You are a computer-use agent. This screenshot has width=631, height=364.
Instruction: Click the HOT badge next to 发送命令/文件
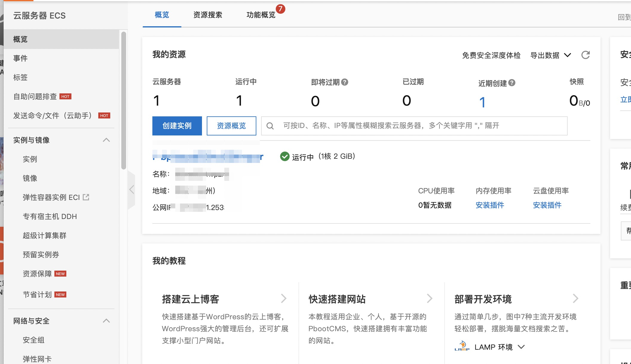click(104, 115)
